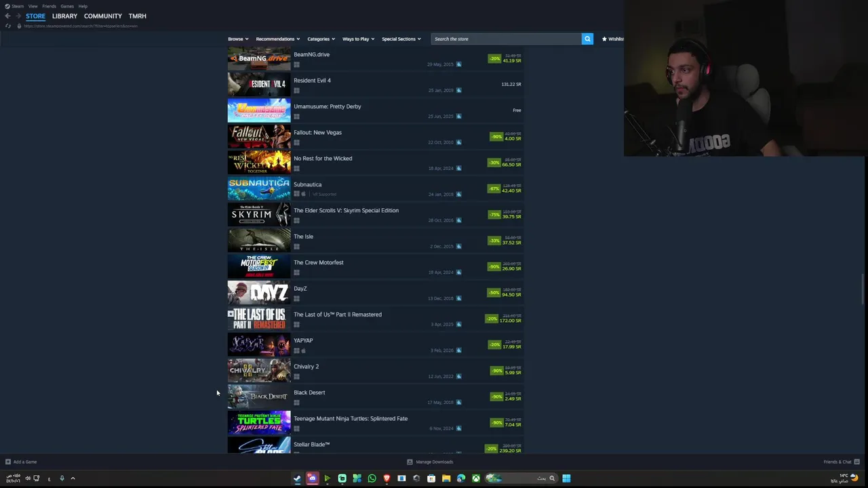Click the review icon beside DayZ's release date
The height and width of the screenshot is (488, 868).
pos(458,298)
